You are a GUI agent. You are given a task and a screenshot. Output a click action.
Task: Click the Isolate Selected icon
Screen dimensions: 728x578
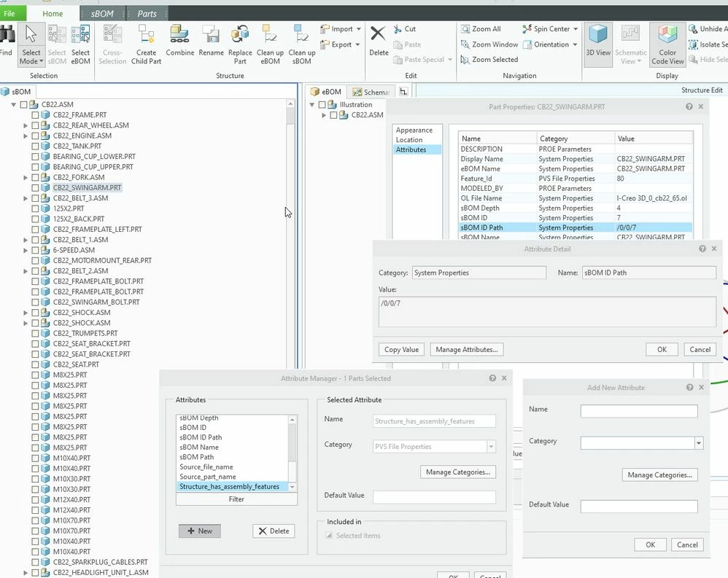click(x=693, y=44)
